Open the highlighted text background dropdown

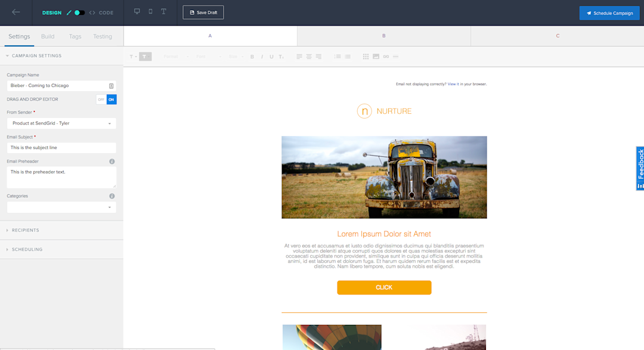[x=145, y=57]
